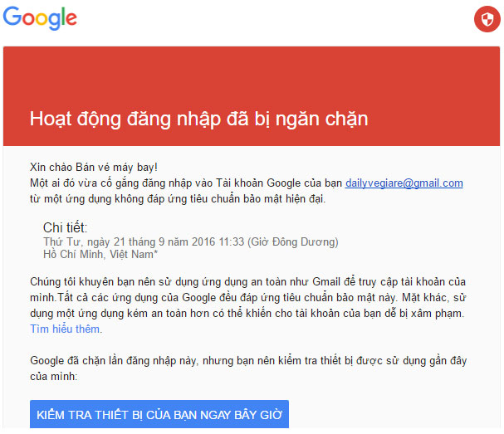Click the greeting Xin chào Bán vé máy bay!

[94, 168]
